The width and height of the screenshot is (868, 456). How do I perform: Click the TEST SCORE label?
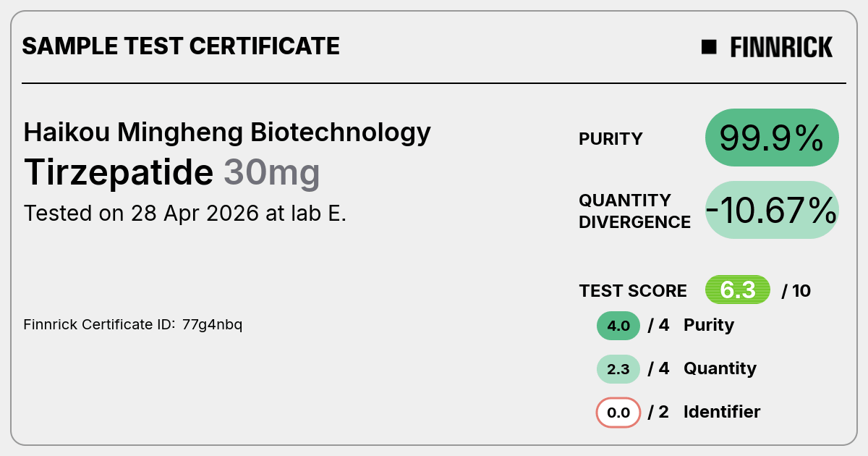[x=633, y=291]
